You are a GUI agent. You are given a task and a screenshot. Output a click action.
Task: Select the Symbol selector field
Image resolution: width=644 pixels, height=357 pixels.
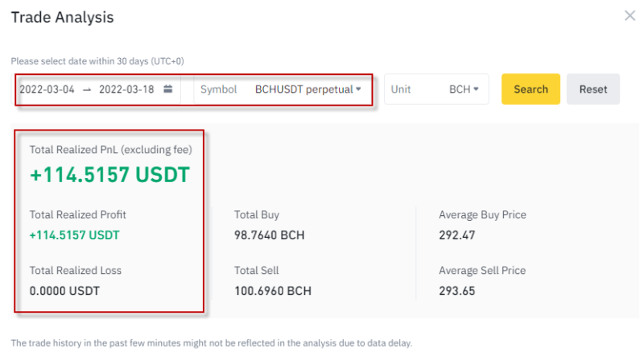point(281,89)
